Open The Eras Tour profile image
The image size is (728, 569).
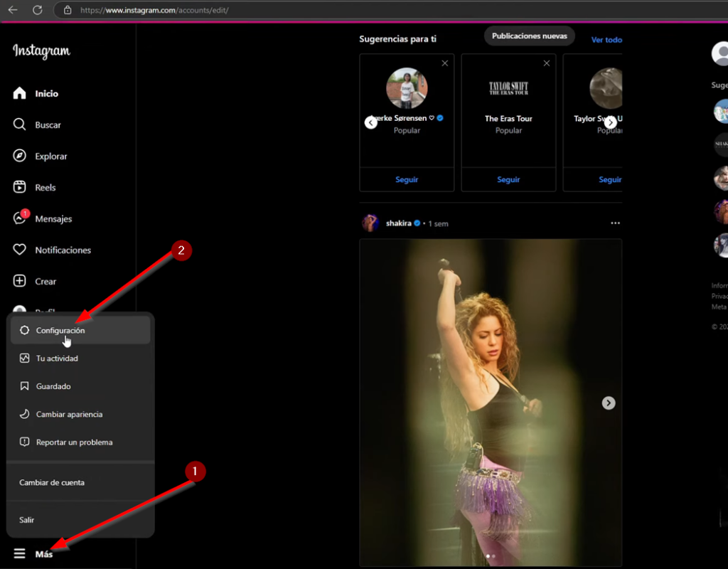click(508, 88)
